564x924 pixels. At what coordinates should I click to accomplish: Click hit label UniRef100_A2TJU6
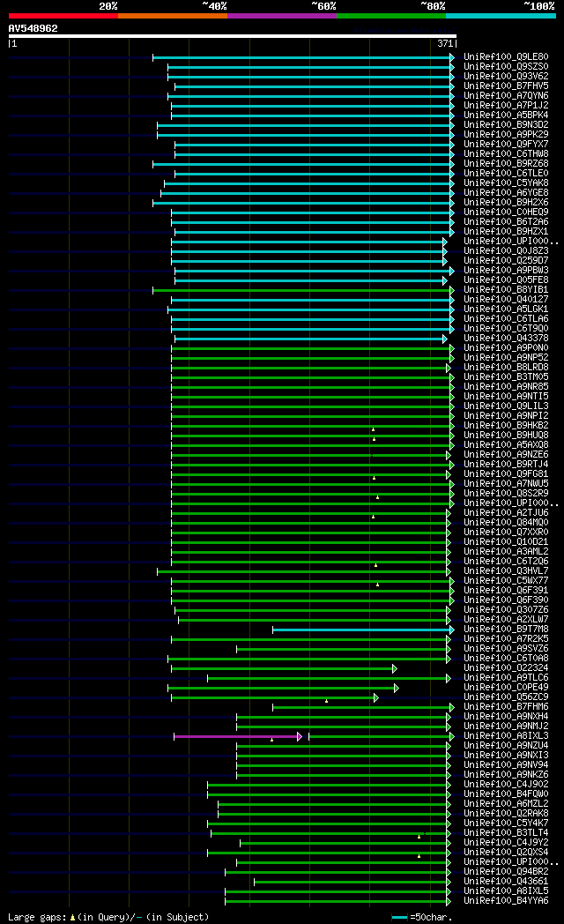tap(506, 512)
